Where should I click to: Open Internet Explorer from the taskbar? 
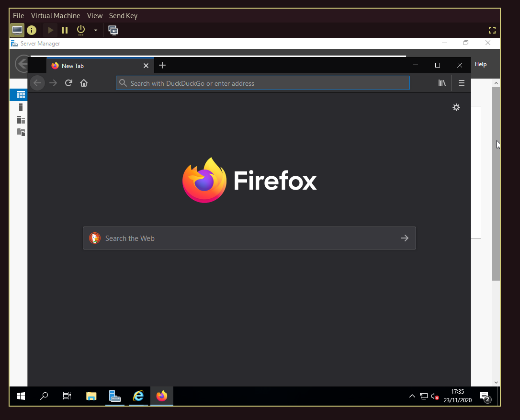coord(138,396)
